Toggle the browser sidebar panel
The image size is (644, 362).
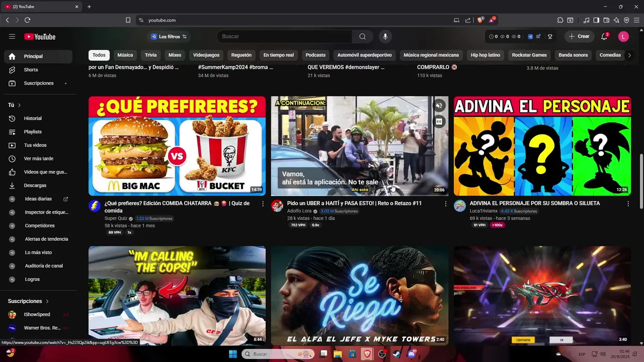[596, 20]
